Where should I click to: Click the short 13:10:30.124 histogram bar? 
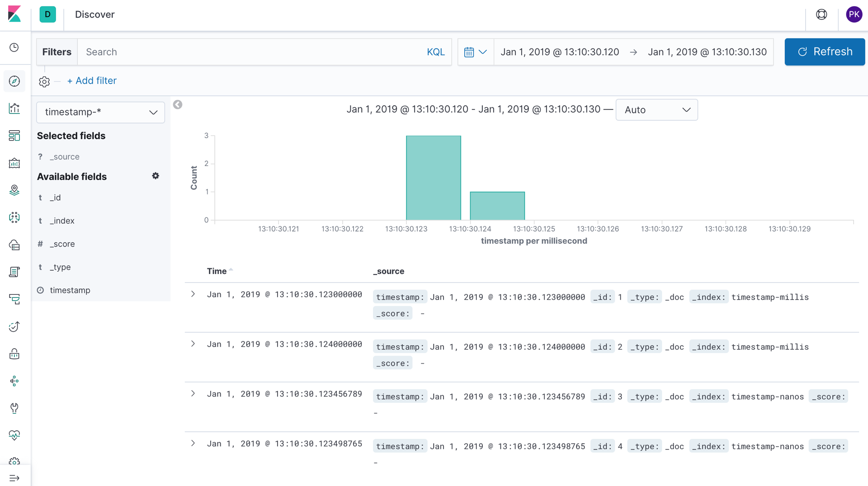(x=497, y=206)
